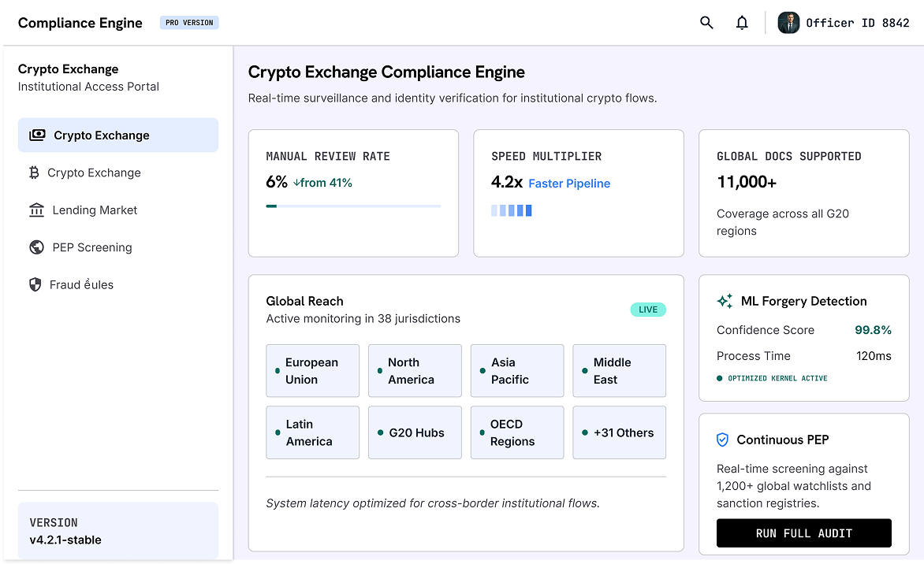Click the manual review rate progress bar
Viewport: 924px width, 564px height.
(x=353, y=206)
